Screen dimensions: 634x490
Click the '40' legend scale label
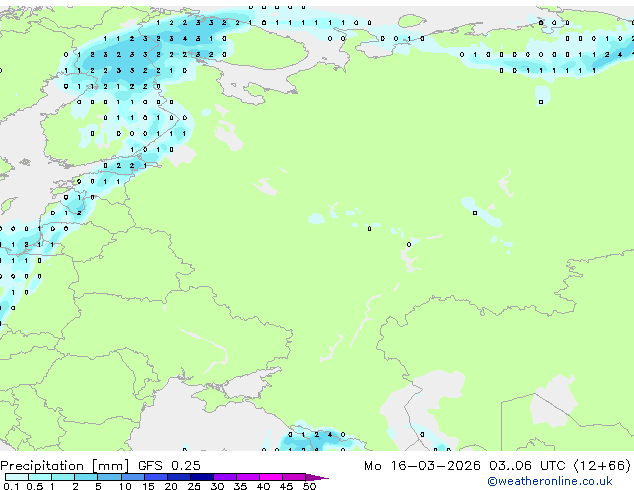tap(263, 486)
